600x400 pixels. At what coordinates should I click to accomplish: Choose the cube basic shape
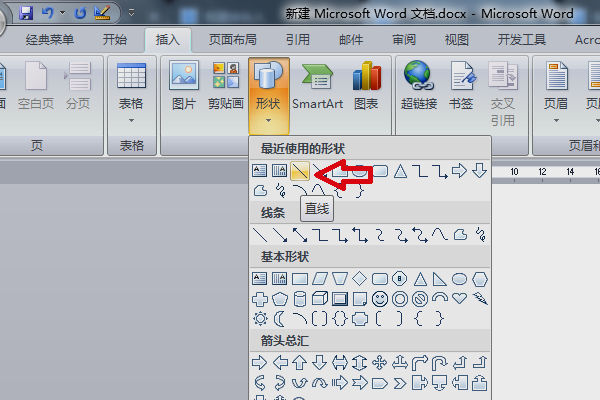pyautogui.click(x=320, y=299)
